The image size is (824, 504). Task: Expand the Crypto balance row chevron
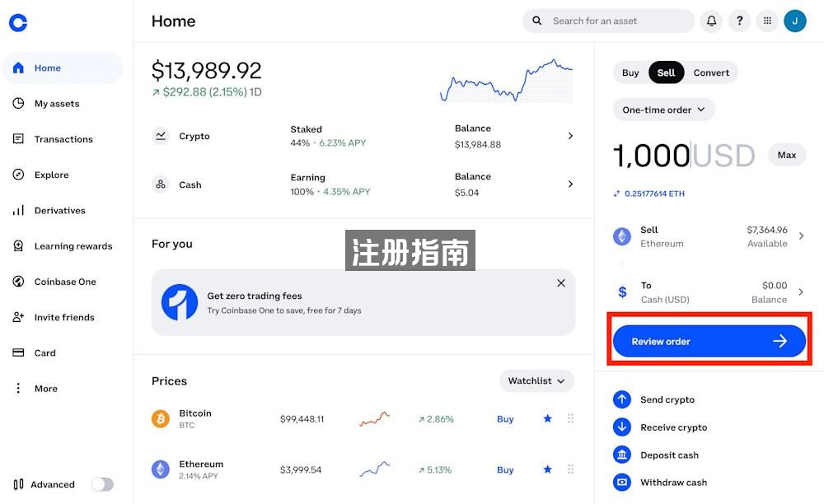click(x=570, y=136)
